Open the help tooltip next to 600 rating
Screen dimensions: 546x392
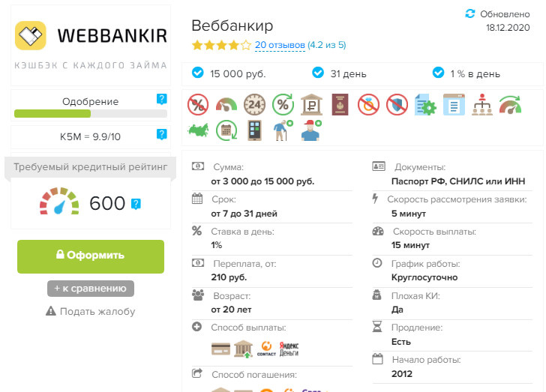136,204
